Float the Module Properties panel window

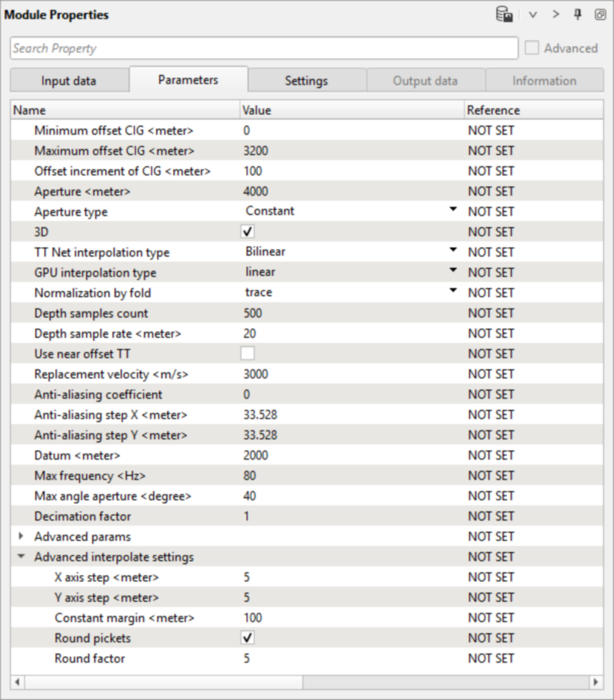click(600, 14)
